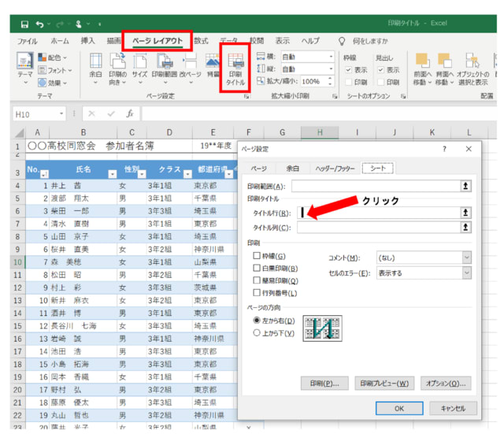Switch to the 数式 ribbon tab

point(201,41)
